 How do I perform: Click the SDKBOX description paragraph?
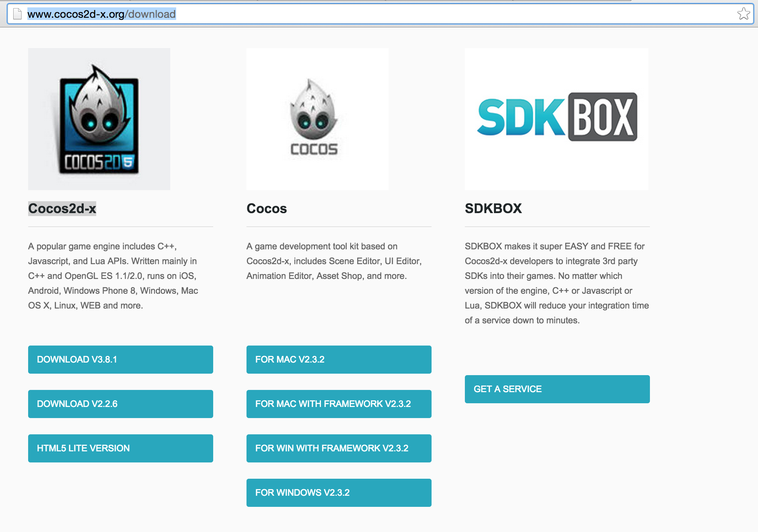557,283
